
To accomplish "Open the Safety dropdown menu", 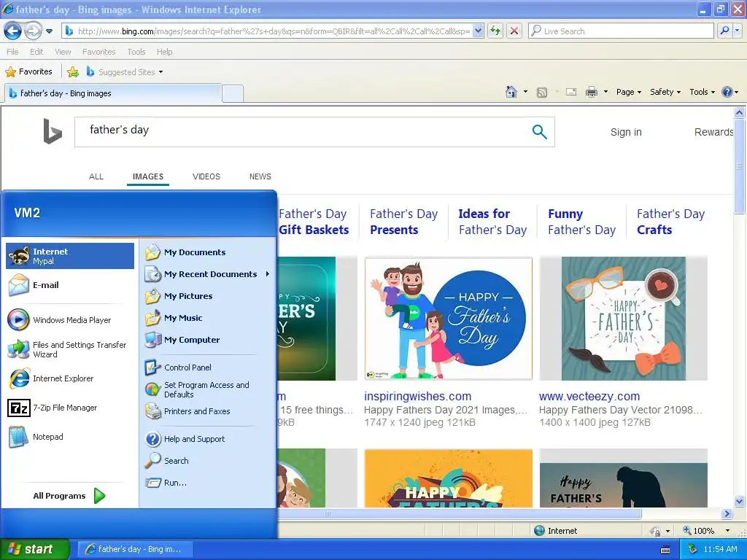I will 665,92.
